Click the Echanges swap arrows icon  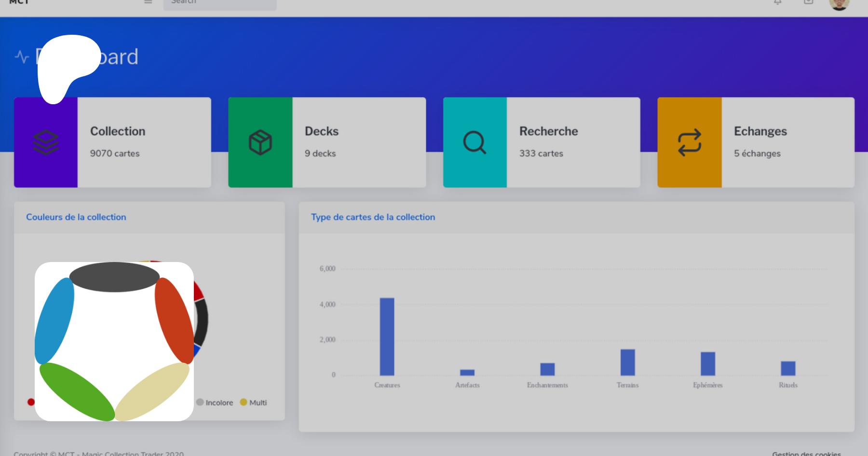(x=689, y=142)
